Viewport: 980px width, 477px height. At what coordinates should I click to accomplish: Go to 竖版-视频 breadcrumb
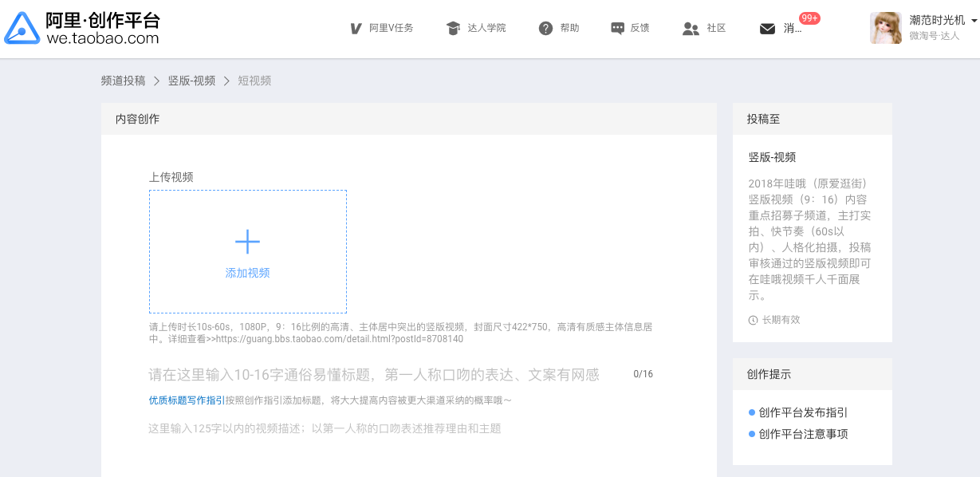(x=191, y=81)
